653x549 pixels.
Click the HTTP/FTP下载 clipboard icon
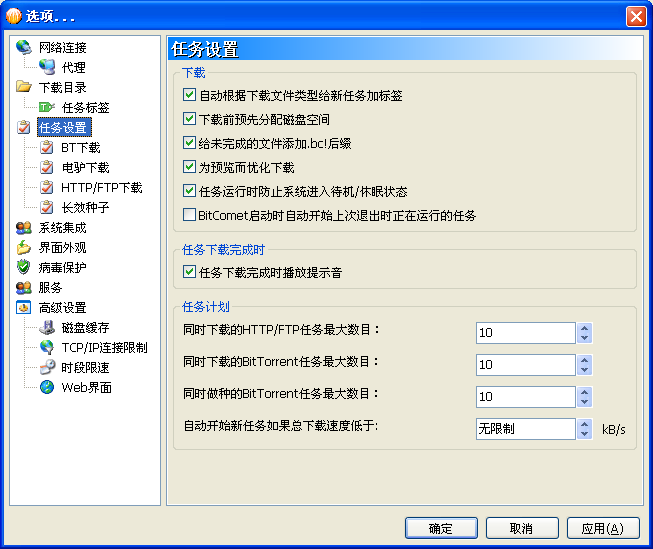point(47,187)
